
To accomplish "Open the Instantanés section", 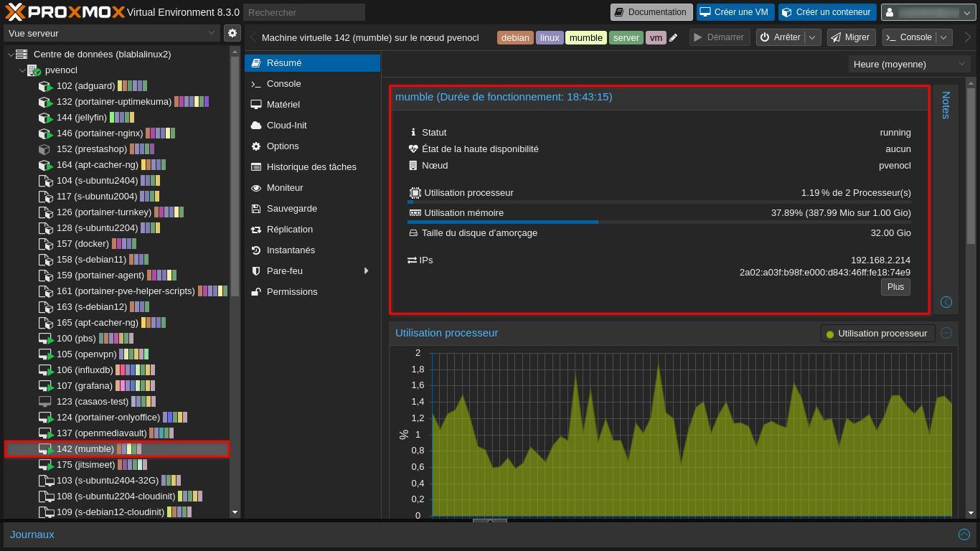I will (x=312, y=250).
